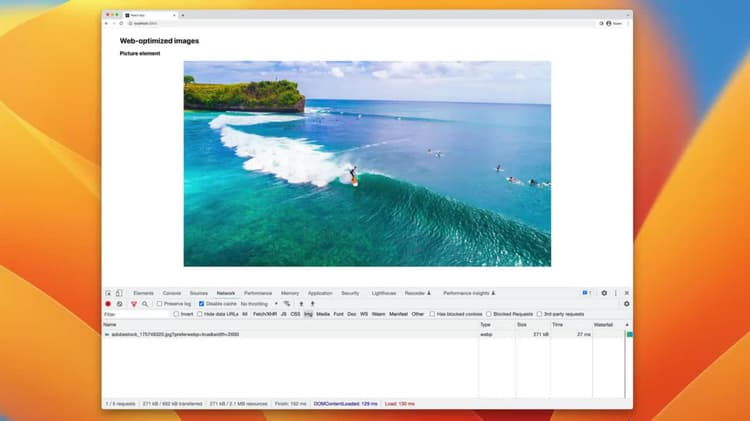Click the issues counter badge
750x421 pixels.
click(587, 293)
